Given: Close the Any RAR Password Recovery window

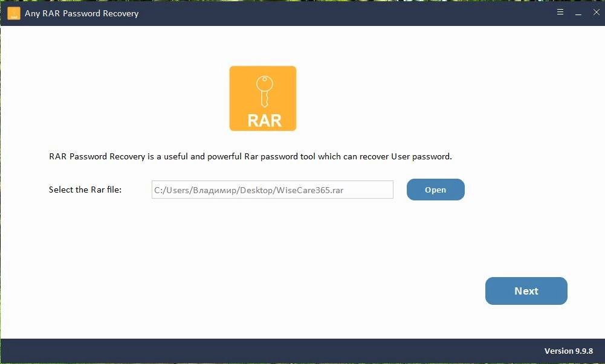Looking at the screenshot, I should [x=596, y=12].
